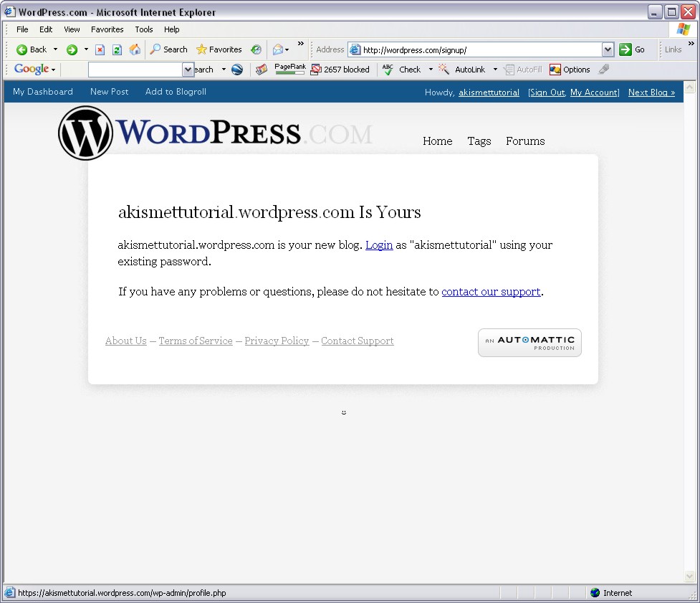Click the Google logo on the toolbar

[32, 69]
